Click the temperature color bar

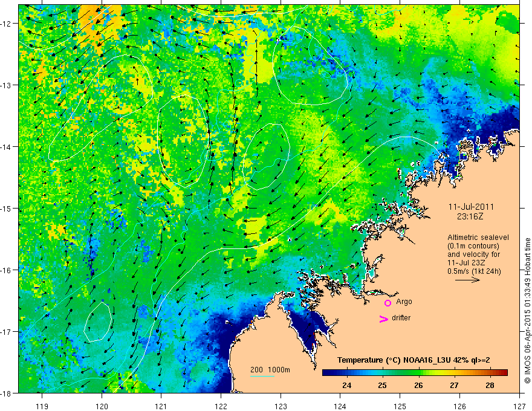[415, 373]
